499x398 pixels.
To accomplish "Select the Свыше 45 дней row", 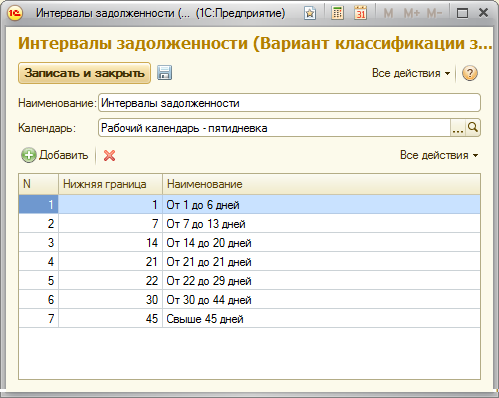I will [249, 318].
